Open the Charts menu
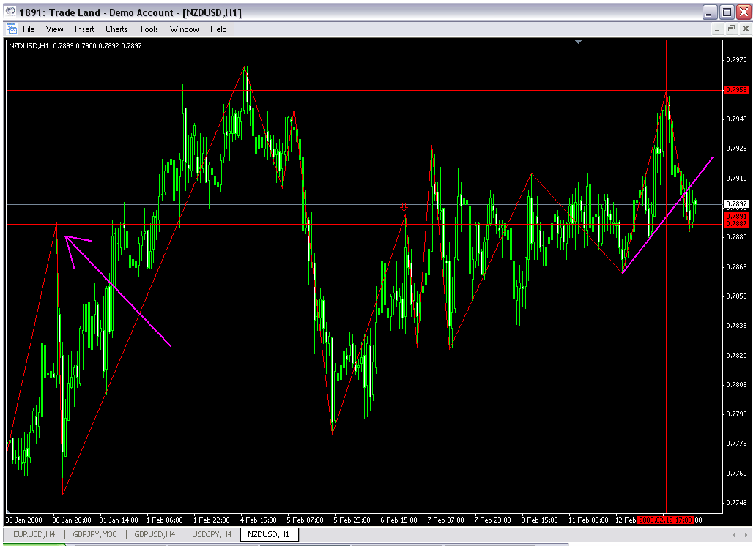This screenshot has height=546, width=756. (116, 29)
